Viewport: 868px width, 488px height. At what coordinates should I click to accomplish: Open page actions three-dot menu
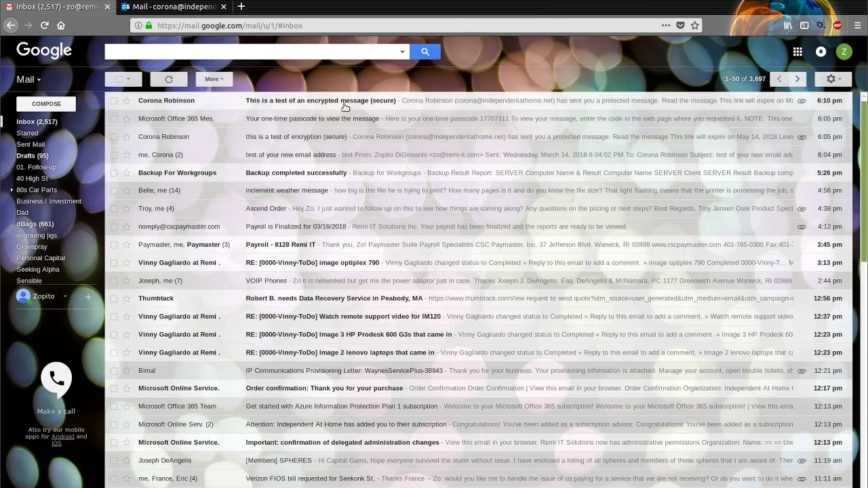pos(666,26)
